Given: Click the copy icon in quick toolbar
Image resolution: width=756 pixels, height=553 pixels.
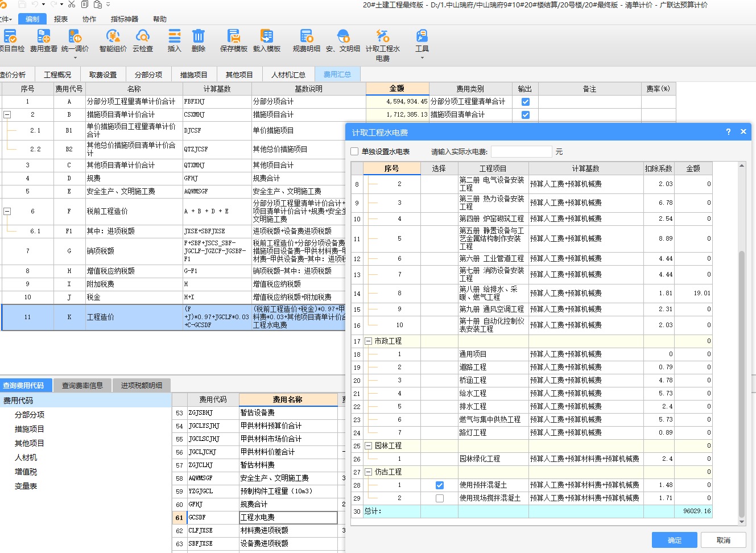Looking at the screenshot, I should 85,4.
